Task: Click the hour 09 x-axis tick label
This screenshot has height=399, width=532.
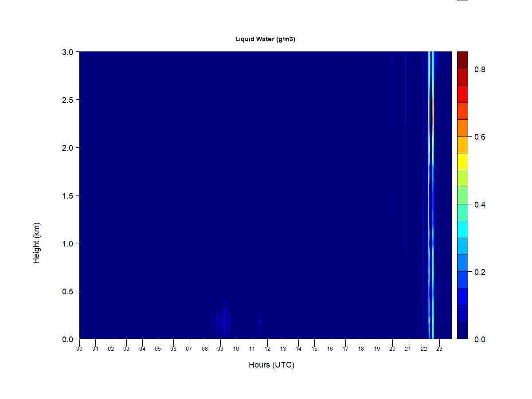Action: point(220,349)
